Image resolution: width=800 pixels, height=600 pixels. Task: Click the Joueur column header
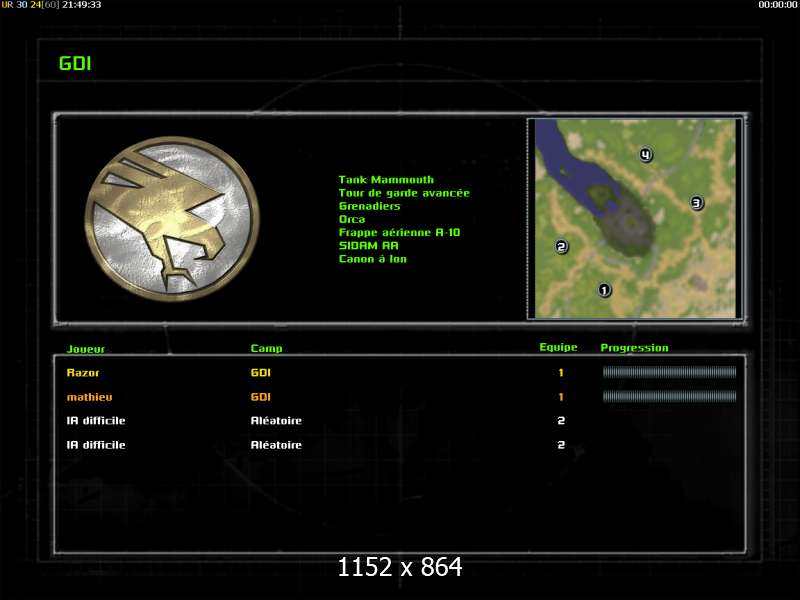(x=86, y=349)
